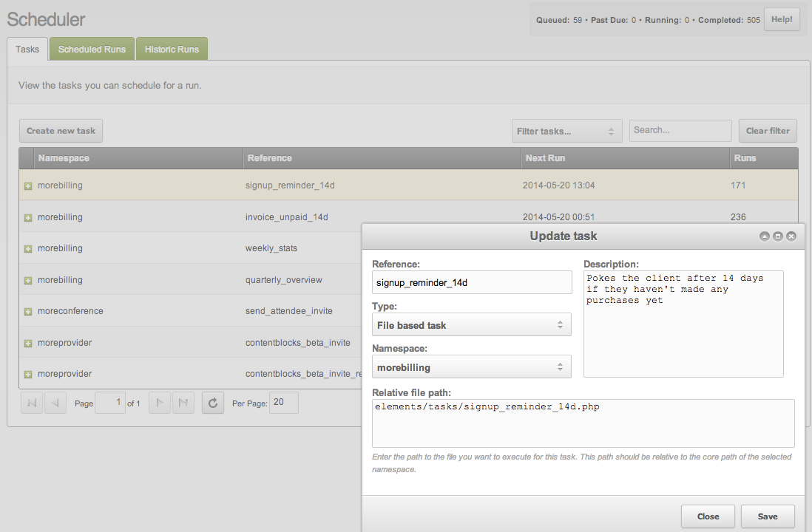Viewport: 812px width, 532px height.
Task: Expand the quarterly_overview task row
Action: coord(28,281)
